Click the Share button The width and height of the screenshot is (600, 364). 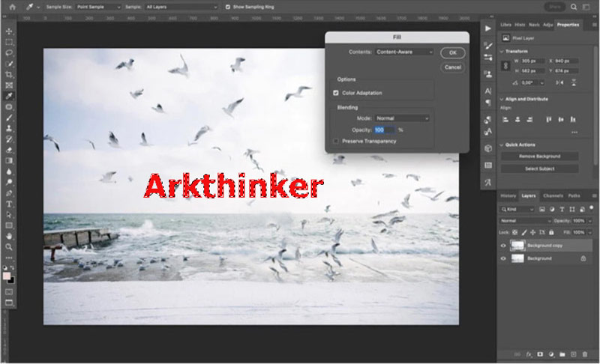[554, 7]
